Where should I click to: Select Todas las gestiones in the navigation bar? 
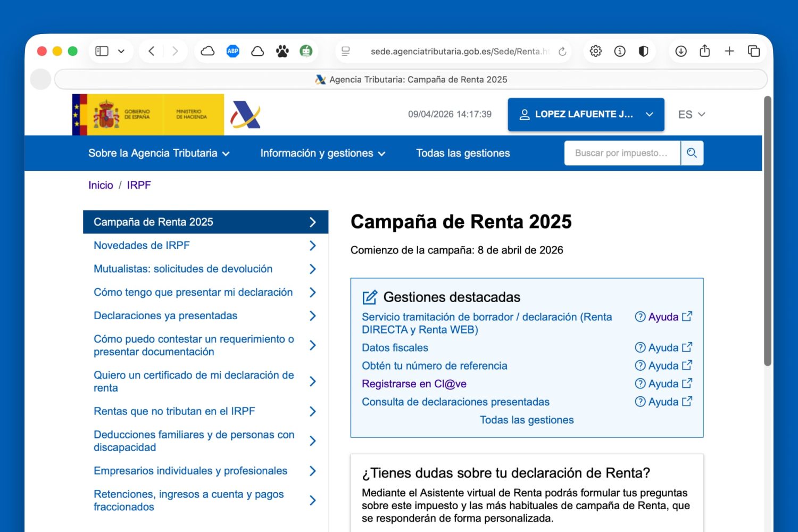[463, 153]
